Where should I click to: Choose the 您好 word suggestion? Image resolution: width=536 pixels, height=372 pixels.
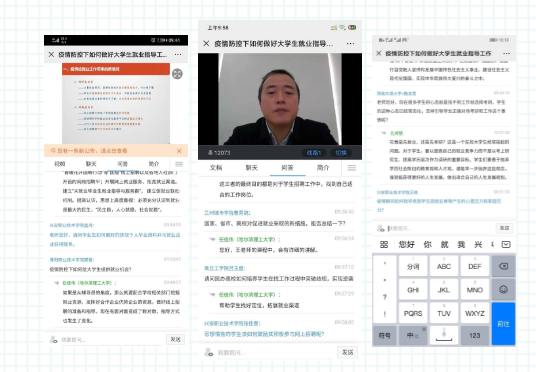[x=406, y=244]
